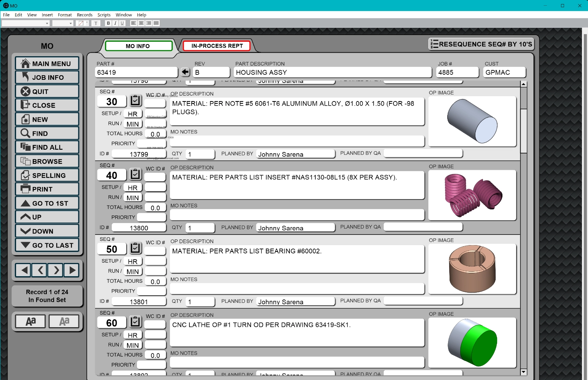Go to next record using right chevron

56,270
